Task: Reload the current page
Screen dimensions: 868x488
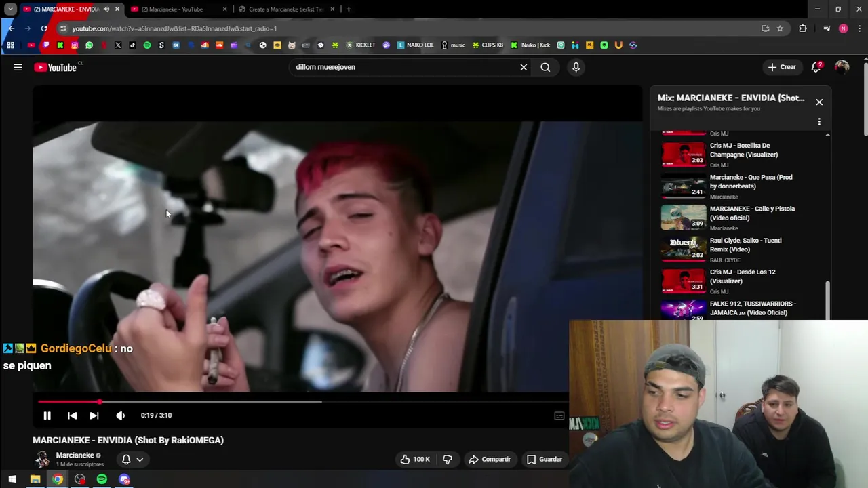Action: pyautogui.click(x=44, y=28)
